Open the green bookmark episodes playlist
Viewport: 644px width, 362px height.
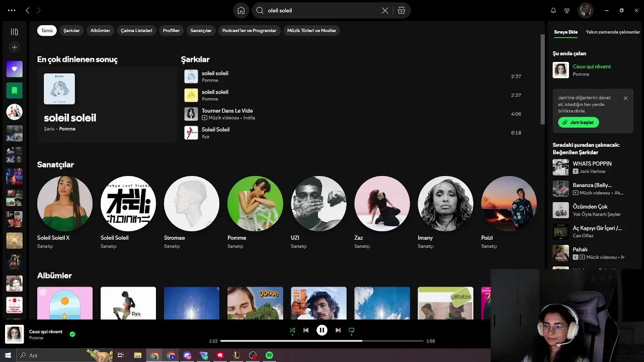[x=14, y=90]
